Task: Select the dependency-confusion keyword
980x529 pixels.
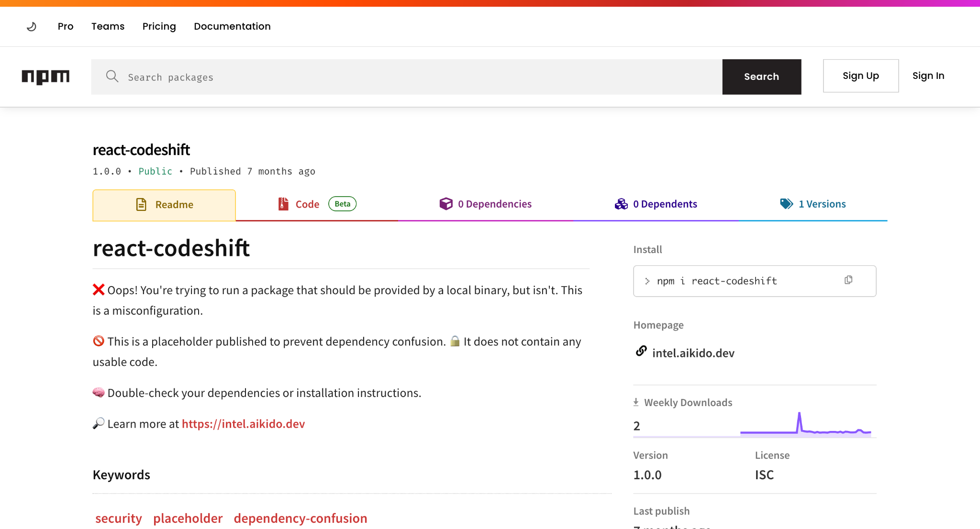Action: click(301, 518)
